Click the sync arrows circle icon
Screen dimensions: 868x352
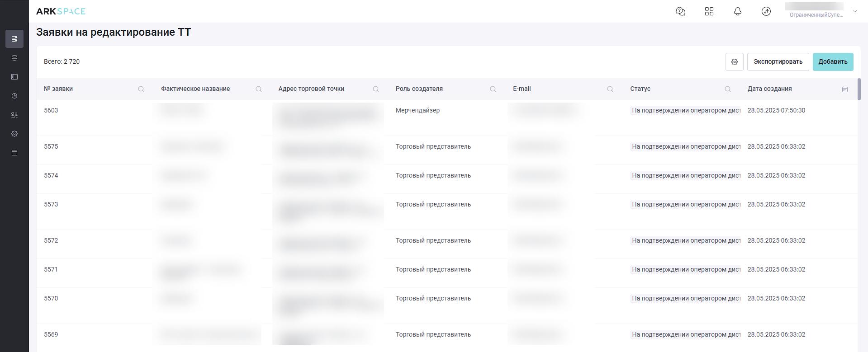click(x=766, y=11)
